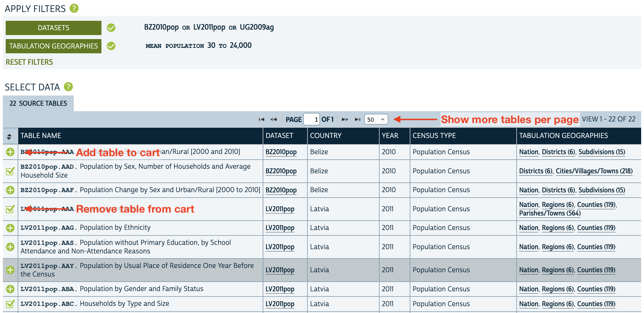
Task: Open LV2011pop dataset link in ABC row
Action: pos(280,304)
